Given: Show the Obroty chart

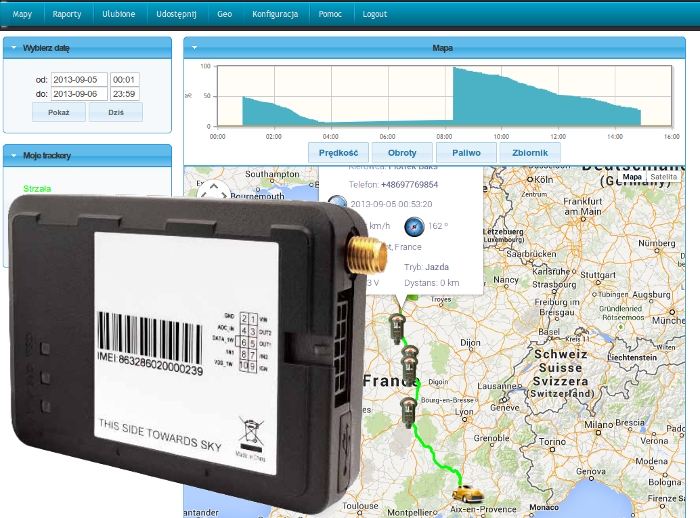Looking at the screenshot, I should tap(402, 153).
